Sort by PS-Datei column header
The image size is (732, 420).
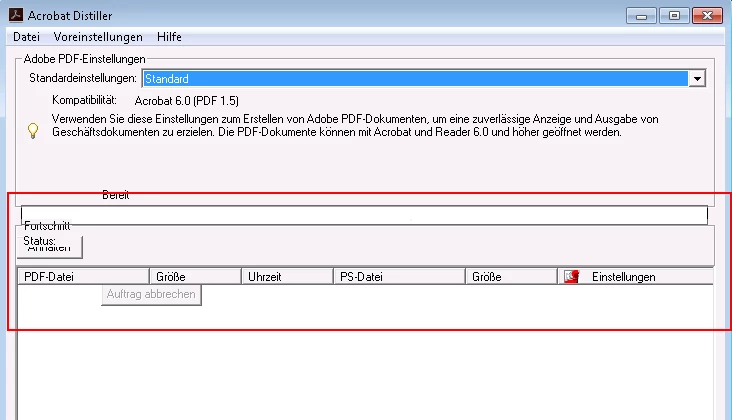point(400,276)
